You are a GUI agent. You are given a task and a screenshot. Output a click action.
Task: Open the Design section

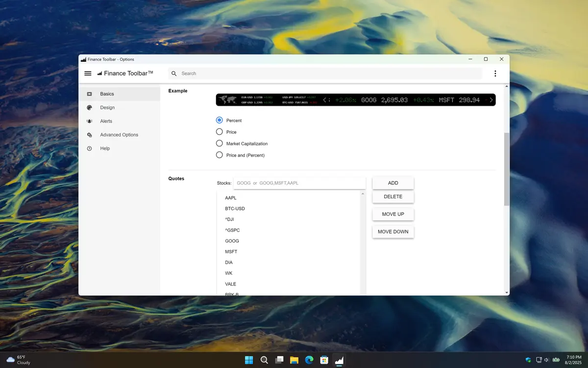(120, 107)
